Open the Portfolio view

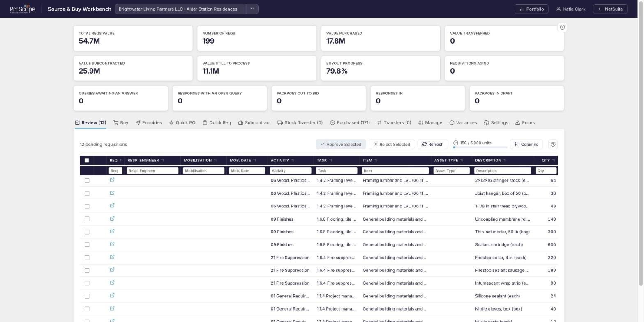pyautogui.click(x=531, y=9)
